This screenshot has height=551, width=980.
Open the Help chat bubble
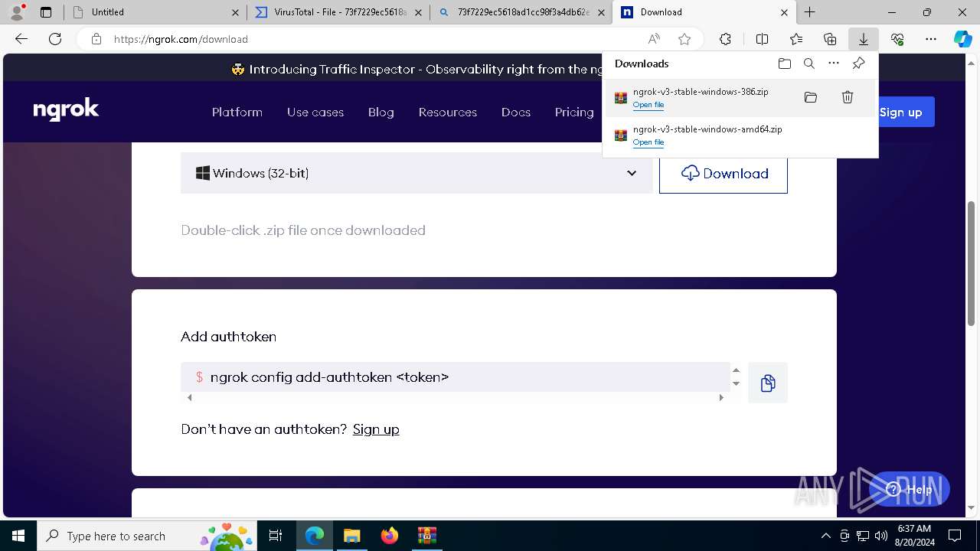pos(910,489)
